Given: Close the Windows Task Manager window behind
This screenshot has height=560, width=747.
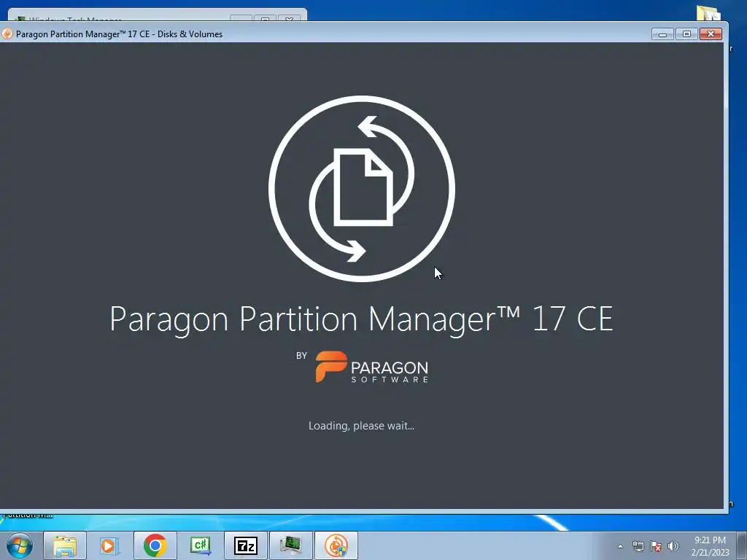Looking at the screenshot, I should tap(289, 19).
